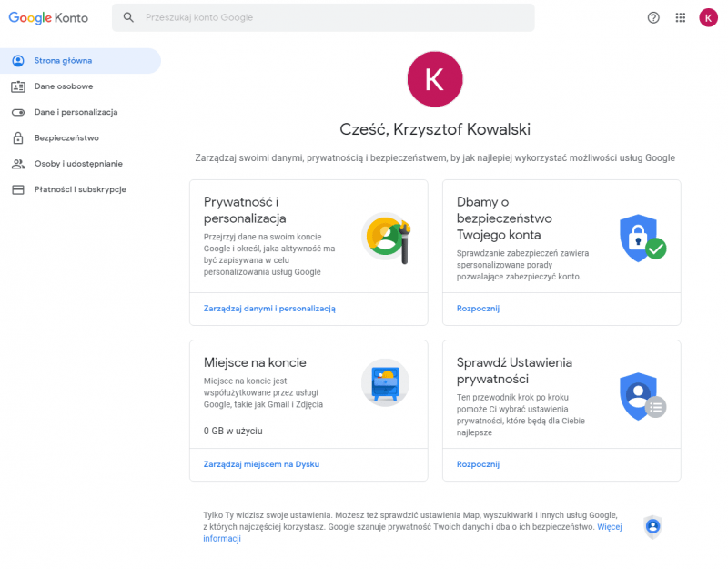Click the help question mark icon
Image resolution: width=728 pixels, height=569 pixels.
tap(653, 17)
